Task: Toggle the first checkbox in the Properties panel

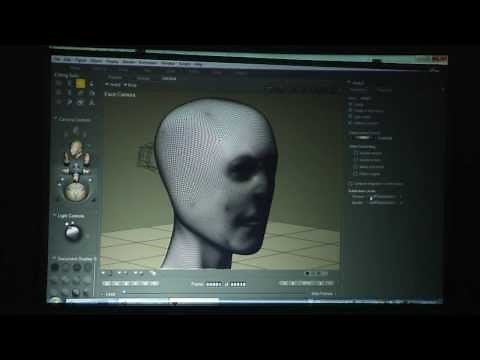Action: click(350, 104)
